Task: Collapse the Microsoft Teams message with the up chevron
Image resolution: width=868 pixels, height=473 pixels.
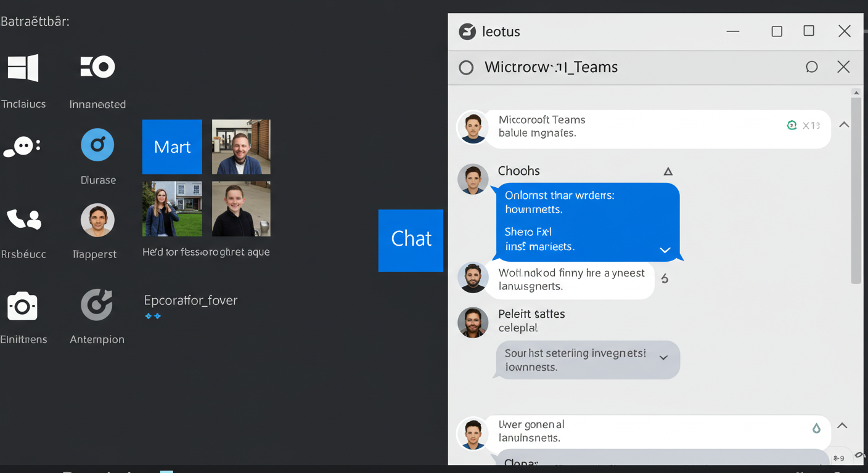Action: [843, 123]
